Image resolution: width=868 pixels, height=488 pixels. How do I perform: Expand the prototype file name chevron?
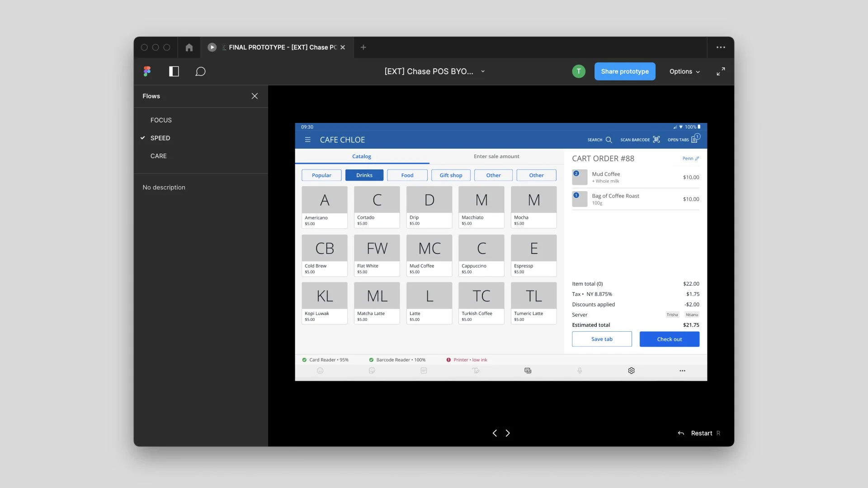coord(483,71)
